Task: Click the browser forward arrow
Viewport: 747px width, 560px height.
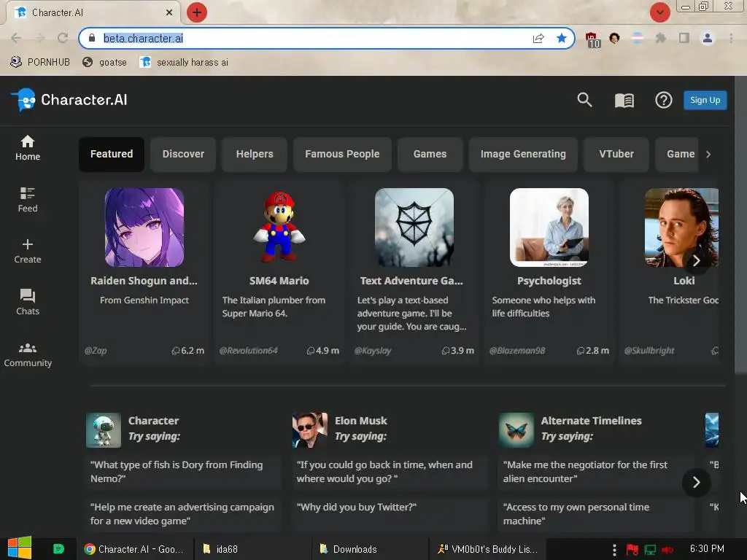Action: point(40,38)
